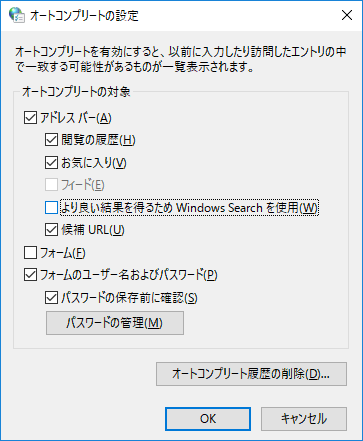Disable the お気に入り(V) option
The image size is (363, 441).
51,163
